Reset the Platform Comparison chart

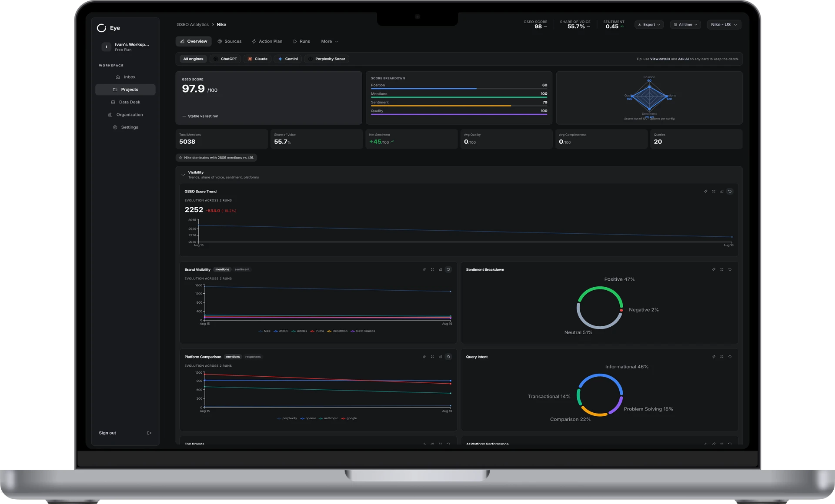[x=448, y=357]
